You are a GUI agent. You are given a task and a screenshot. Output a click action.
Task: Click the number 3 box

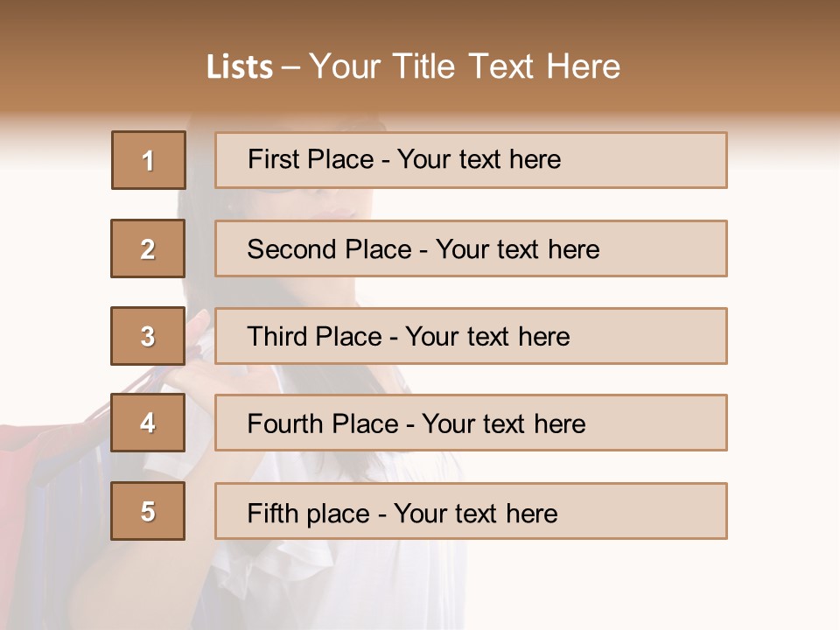148,336
